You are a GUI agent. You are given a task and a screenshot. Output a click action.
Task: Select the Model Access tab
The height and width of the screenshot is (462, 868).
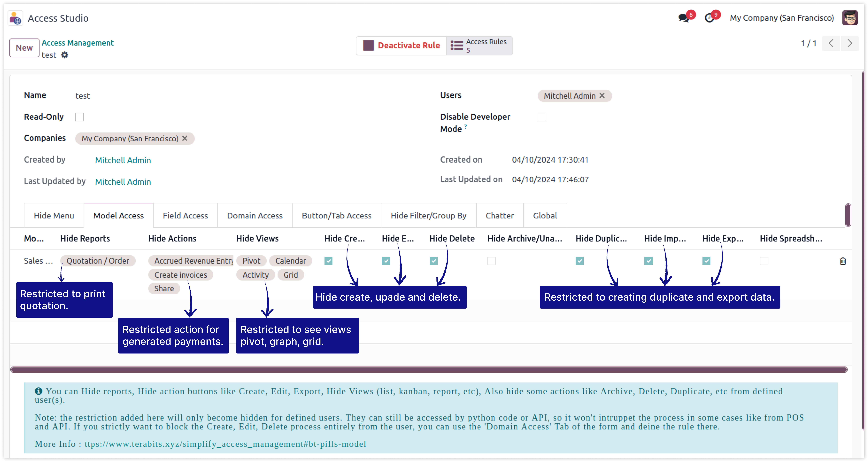(x=119, y=215)
